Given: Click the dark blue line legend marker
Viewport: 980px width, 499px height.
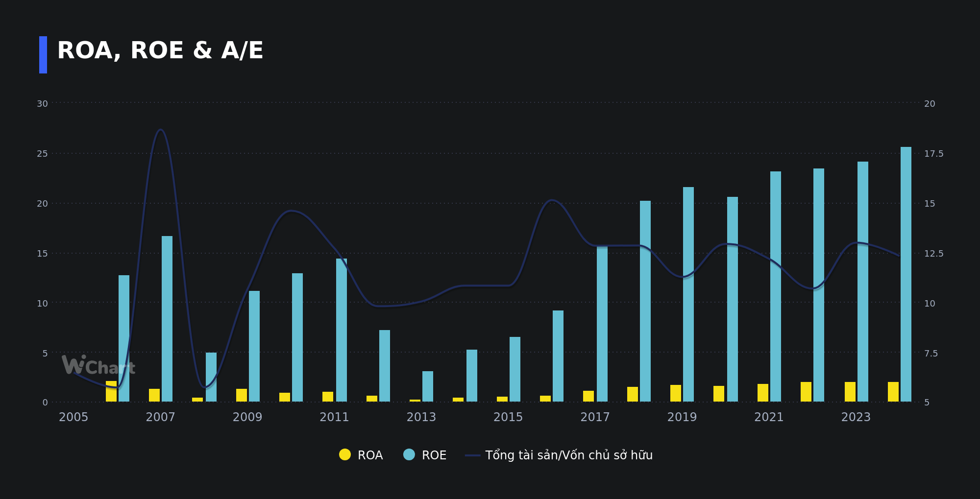Looking at the screenshot, I should [472, 455].
